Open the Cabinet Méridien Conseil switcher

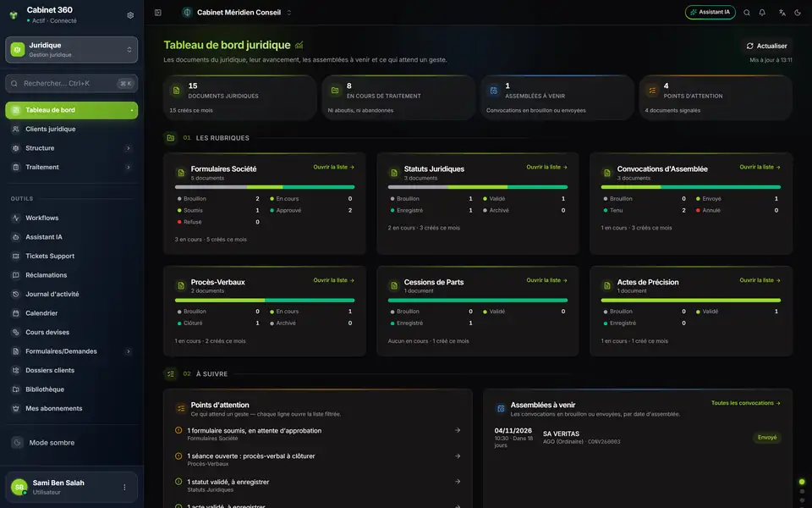(x=237, y=13)
